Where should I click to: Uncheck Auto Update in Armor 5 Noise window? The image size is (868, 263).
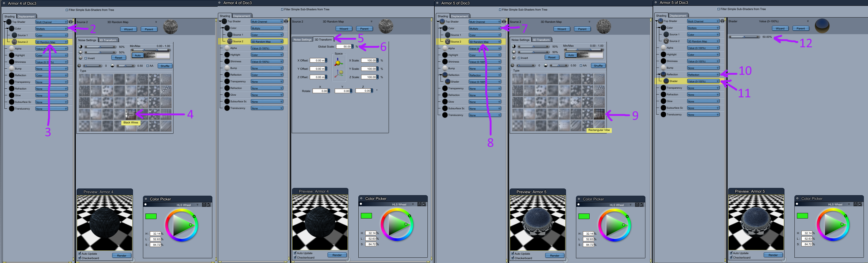pos(513,253)
